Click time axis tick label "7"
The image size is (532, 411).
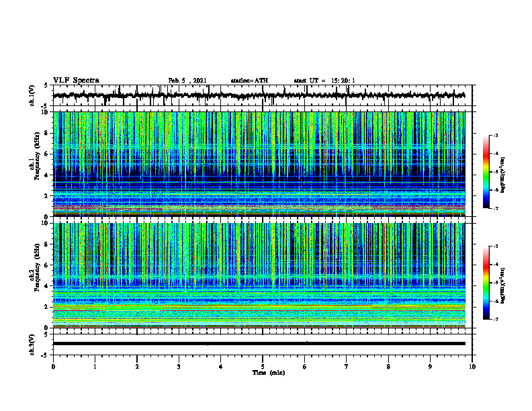[347, 367]
